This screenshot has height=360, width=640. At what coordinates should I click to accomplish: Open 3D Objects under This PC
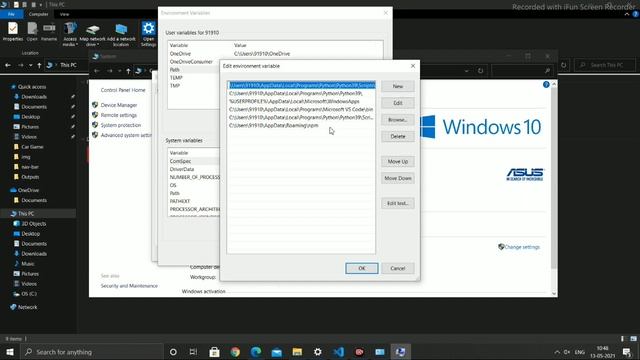(33, 224)
